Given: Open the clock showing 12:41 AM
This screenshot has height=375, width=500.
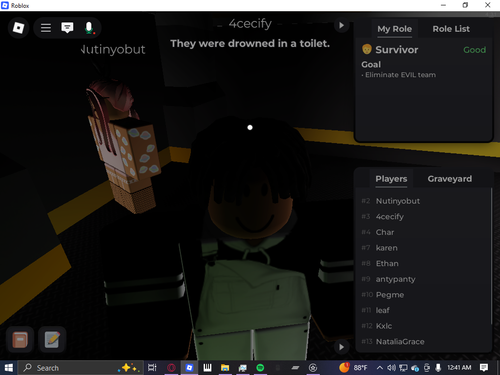Looking at the screenshot, I should [x=459, y=367].
